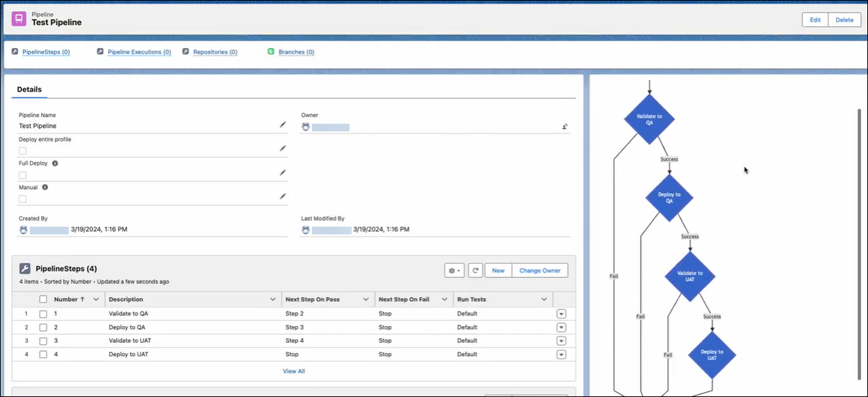The width and height of the screenshot is (868, 397).
Task: Toggle Deploy entire profile checkbox
Action: (23, 151)
